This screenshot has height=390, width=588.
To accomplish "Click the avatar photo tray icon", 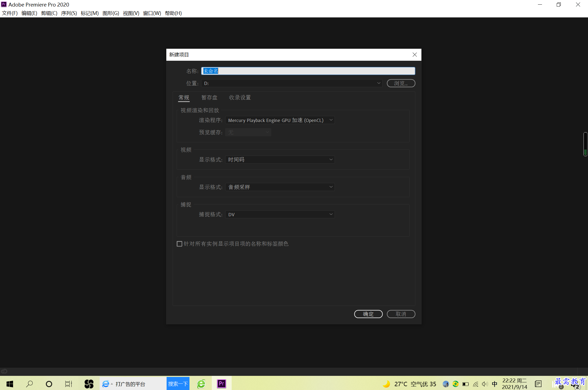I will click(446, 384).
